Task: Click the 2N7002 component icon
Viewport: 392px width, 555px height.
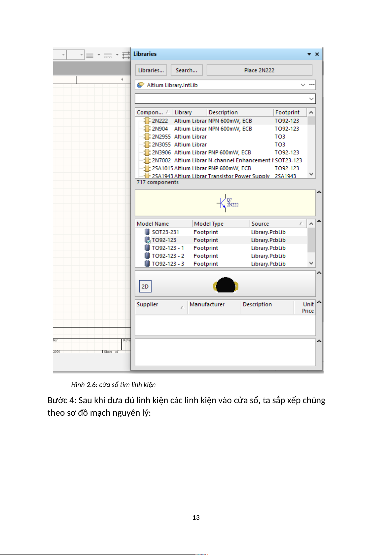Action: (x=147, y=160)
